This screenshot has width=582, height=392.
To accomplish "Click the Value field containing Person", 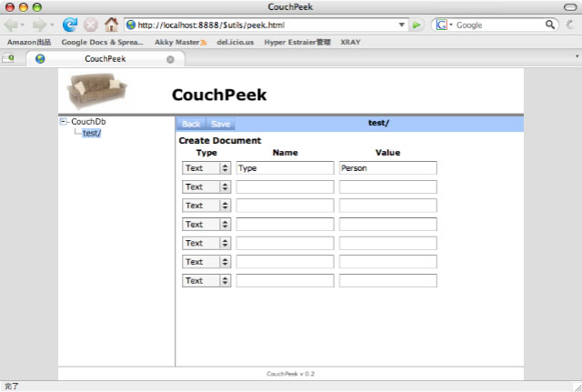I will [388, 167].
